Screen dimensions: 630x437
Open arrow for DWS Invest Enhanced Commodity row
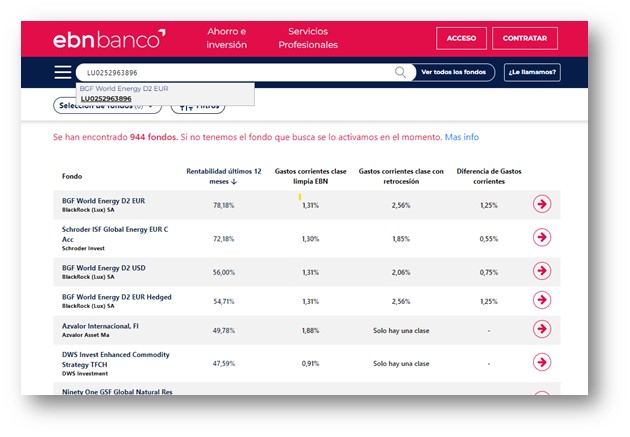pos(542,362)
